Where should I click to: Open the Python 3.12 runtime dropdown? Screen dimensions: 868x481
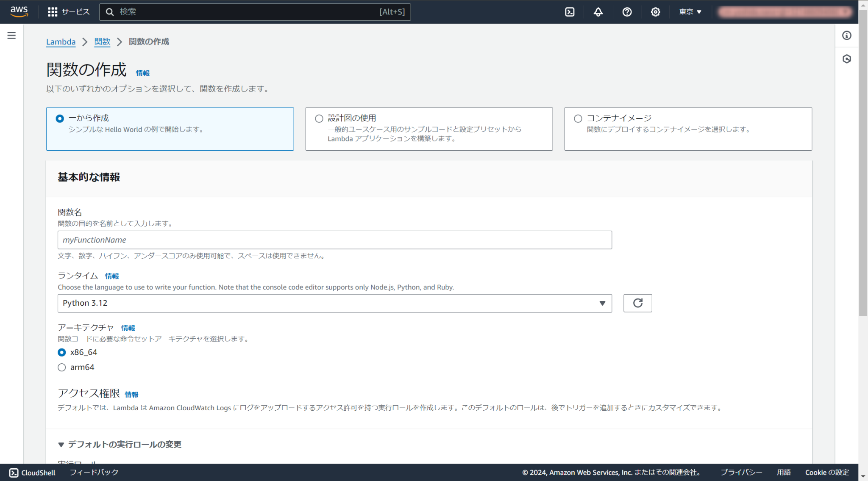(334, 303)
